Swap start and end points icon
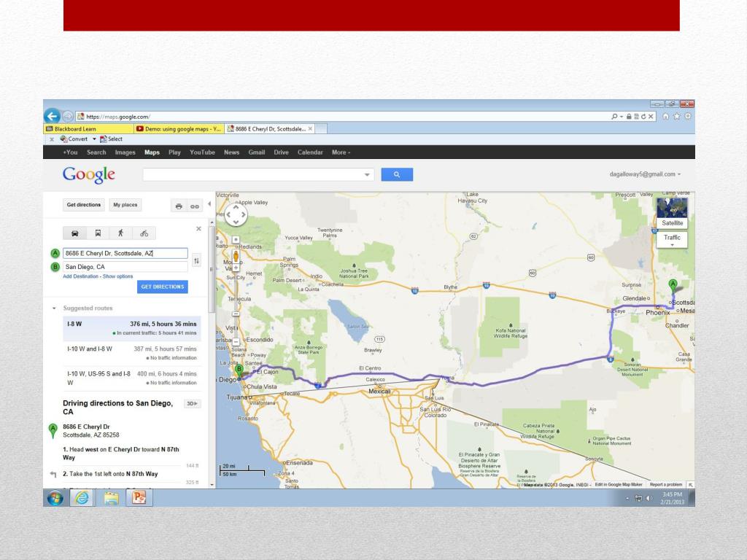This screenshot has width=747, height=560. tap(196, 260)
